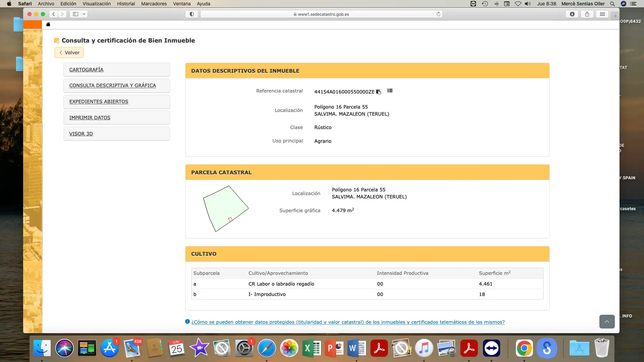Click the privacy shield icon beside the address bar
644x362 pixels.
click(x=192, y=14)
